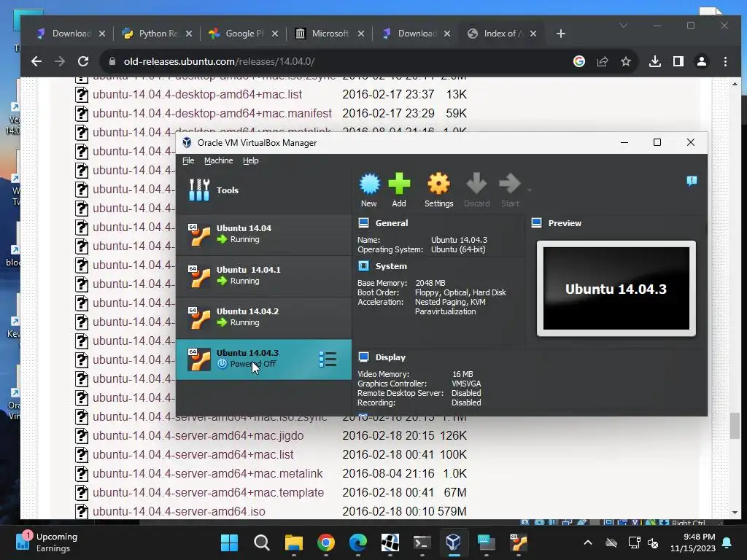Show hidden system tray icons chevron
The height and width of the screenshot is (560, 747).
point(588,542)
